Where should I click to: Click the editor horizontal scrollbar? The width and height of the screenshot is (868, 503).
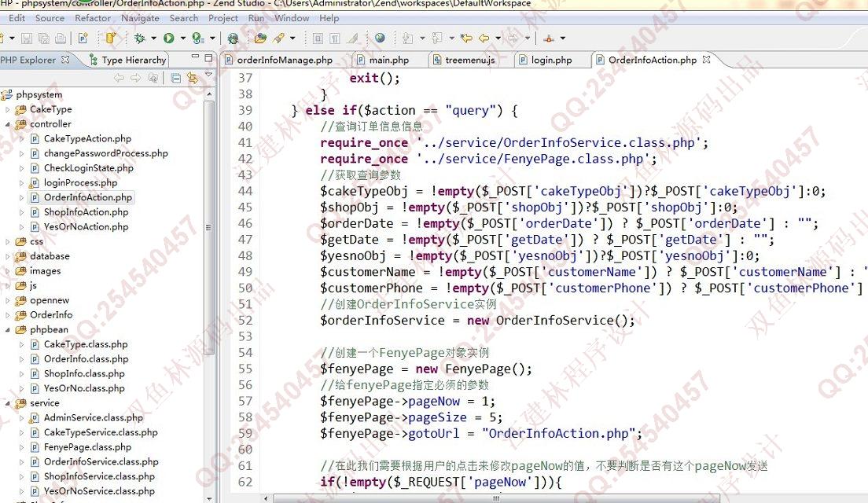(497, 498)
